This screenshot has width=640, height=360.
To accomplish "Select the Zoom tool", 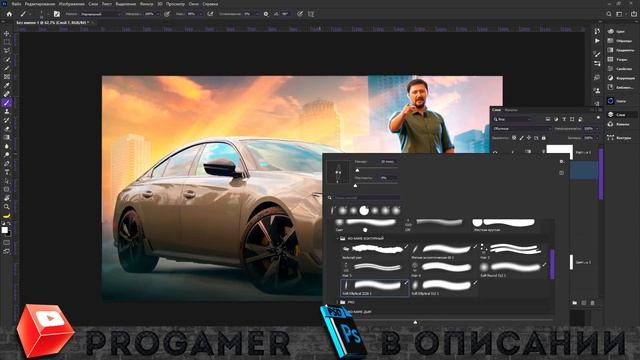I will click(x=7, y=207).
